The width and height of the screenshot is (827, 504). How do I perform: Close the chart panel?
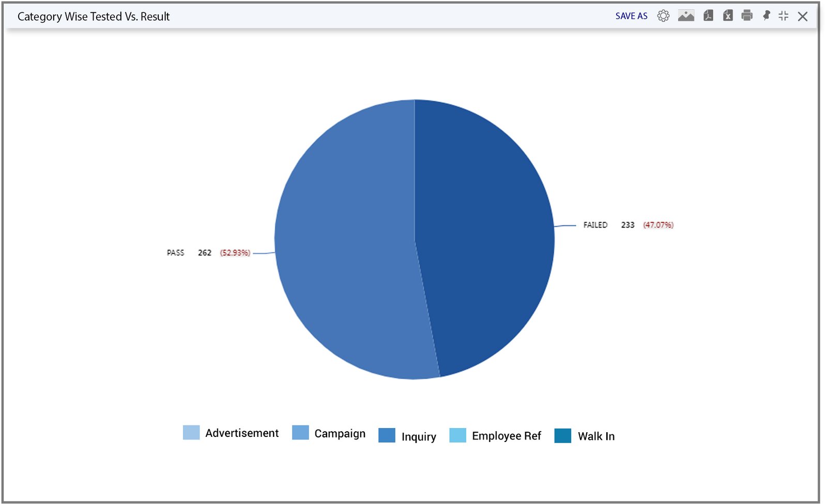803,17
